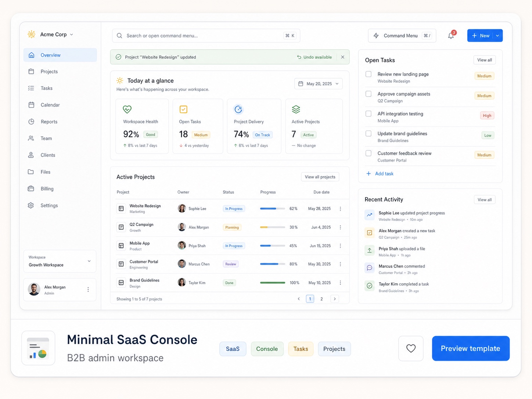Viewport: 532px width, 399px height.
Task: Click the Website Redesign progress bar
Action: pyautogui.click(x=272, y=209)
